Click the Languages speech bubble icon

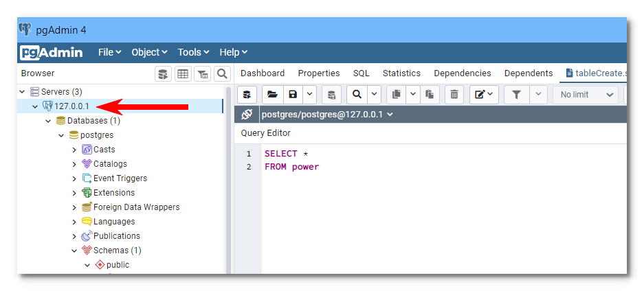pyautogui.click(x=87, y=221)
